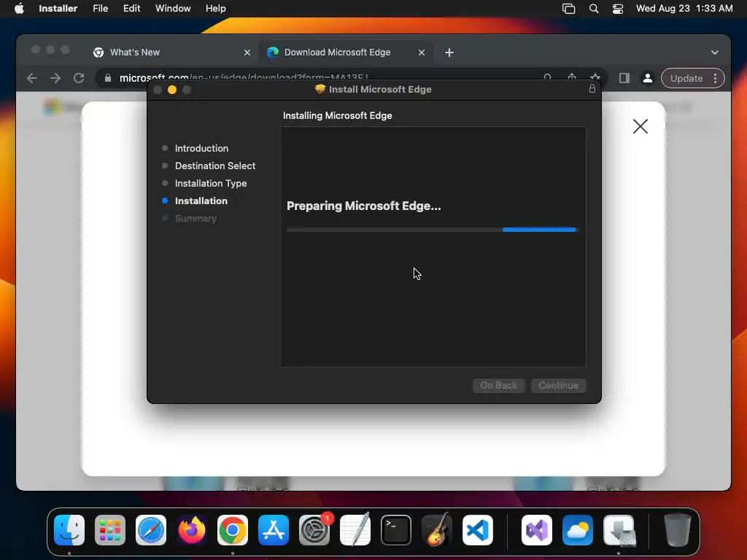Open System Settings with badge in Dock
The width and height of the screenshot is (747, 560).
pos(314,530)
